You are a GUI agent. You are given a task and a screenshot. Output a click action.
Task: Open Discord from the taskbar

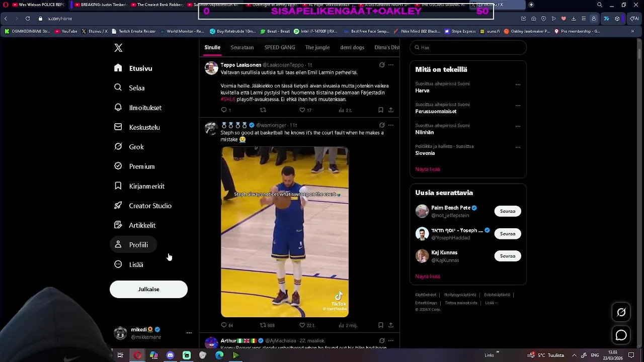tap(170, 355)
